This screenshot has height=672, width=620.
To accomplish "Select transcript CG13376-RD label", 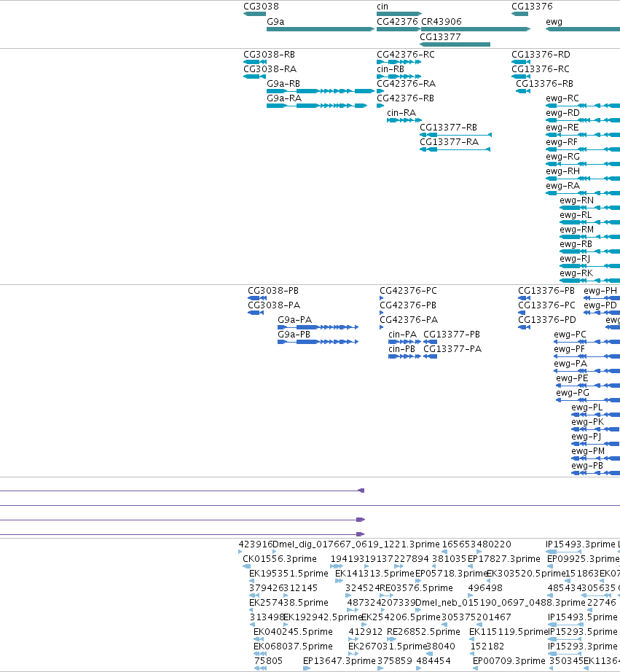I will point(541,55).
